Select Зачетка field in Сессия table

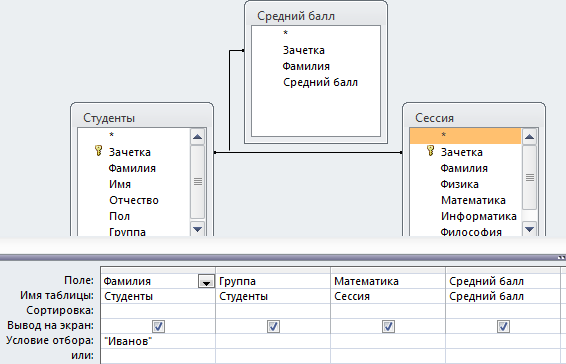click(x=462, y=152)
